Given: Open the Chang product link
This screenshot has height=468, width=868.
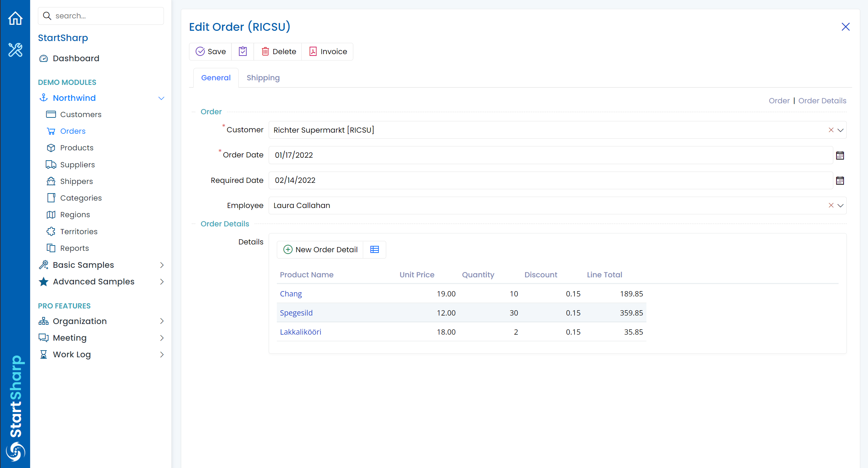Looking at the screenshot, I should [x=291, y=294].
